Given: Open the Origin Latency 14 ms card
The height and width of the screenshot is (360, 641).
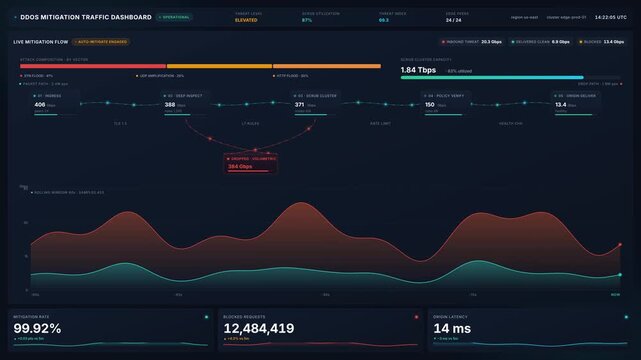Looking at the screenshot, I should 530,330.
